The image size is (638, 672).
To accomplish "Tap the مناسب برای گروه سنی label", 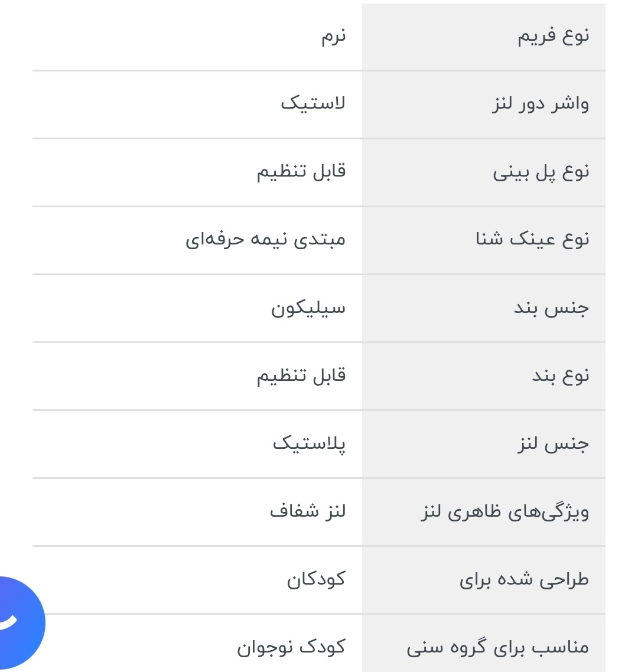I will (497, 648).
